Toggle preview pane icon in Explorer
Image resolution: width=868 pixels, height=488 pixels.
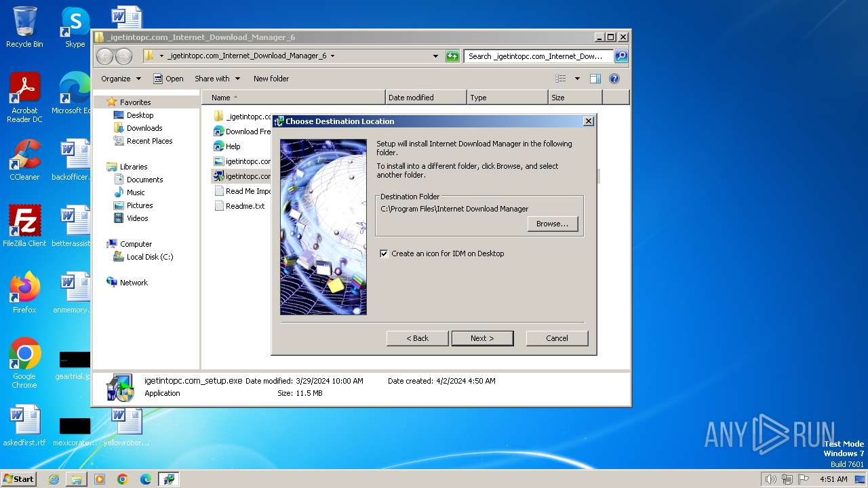click(595, 79)
